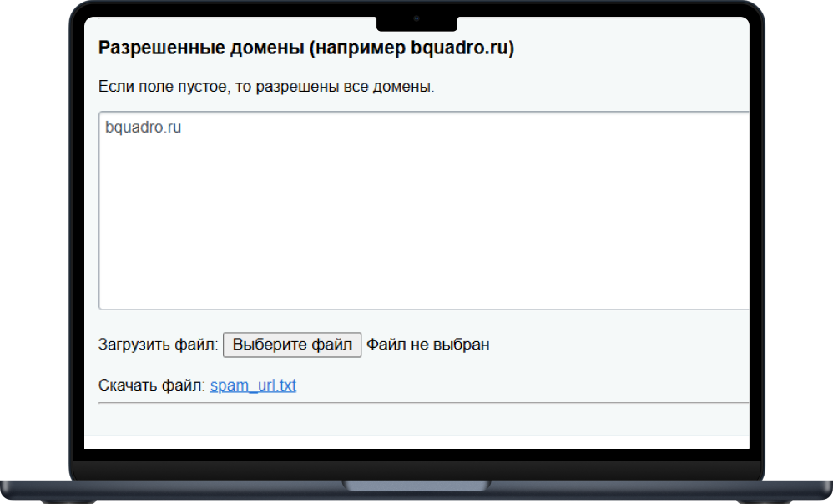Click the empty bottom area of the text area
This screenshot has height=504, width=833.
click(x=424, y=284)
